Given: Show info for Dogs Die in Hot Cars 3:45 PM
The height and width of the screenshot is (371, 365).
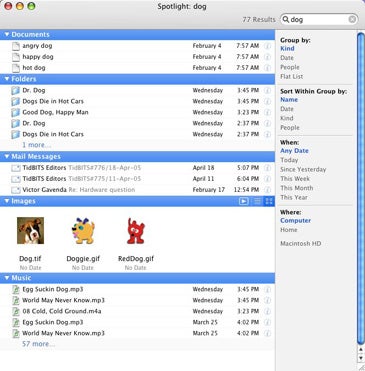Looking at the screenshot, I should [267, 101].
